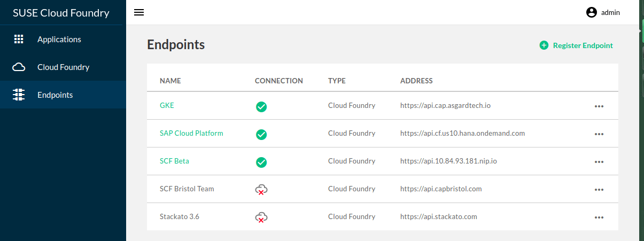This screenshot has height=241, width=644.
Task: Click SCF Bristol Team disconnected cloud icon
Action: click(x=261, y=189)
